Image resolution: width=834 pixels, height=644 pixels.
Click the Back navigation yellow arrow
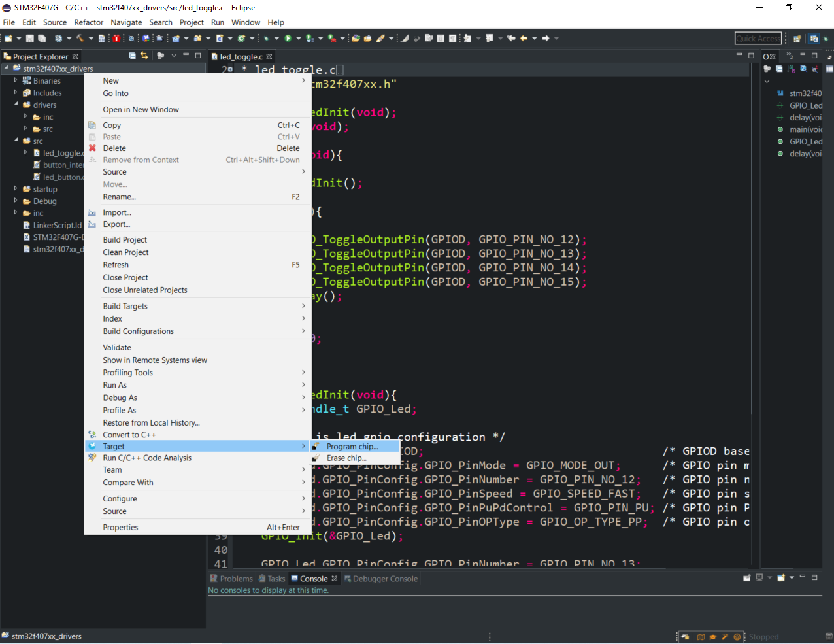click(524, 39)
